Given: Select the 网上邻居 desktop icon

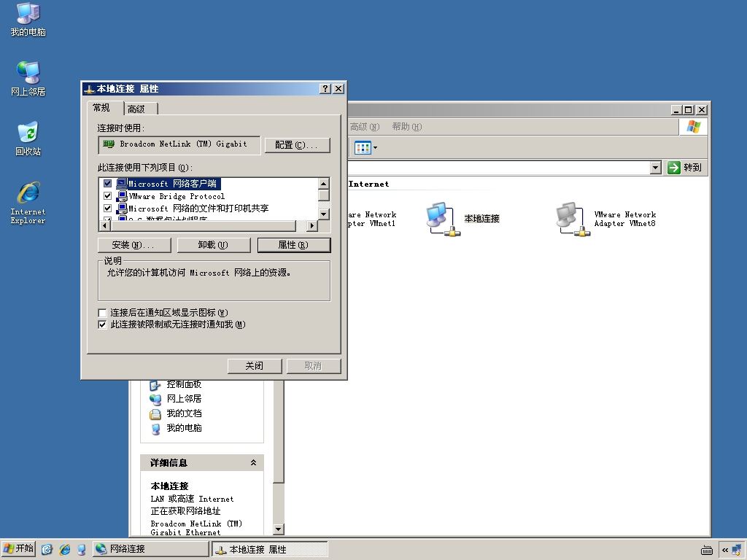Looking at the screenshot, I should tap(28, 79).
